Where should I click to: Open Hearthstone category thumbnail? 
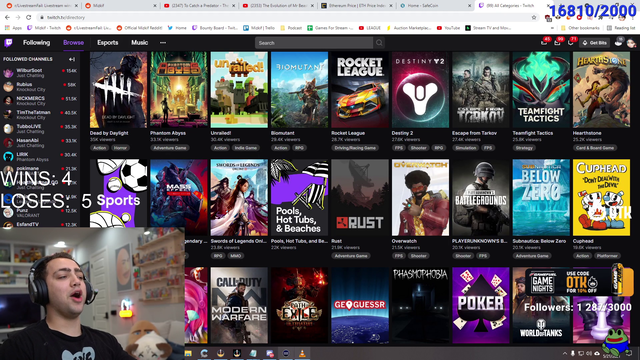[602, 90]
